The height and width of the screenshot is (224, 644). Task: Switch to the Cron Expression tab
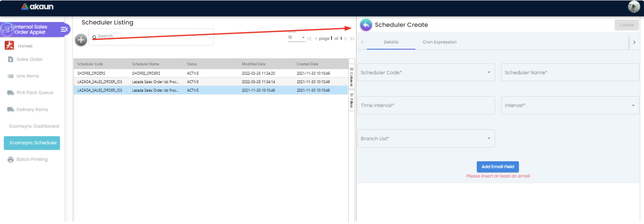(440, 42)
